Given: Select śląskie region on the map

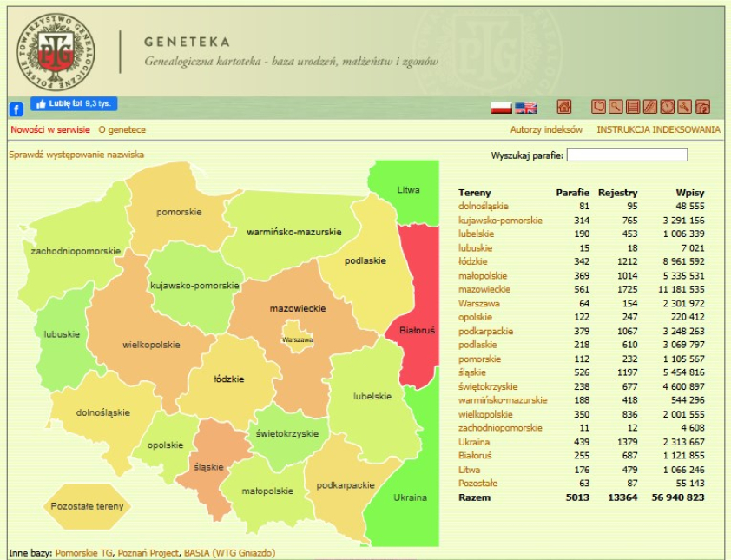Looking at the screenshot, I should point(208,467).
